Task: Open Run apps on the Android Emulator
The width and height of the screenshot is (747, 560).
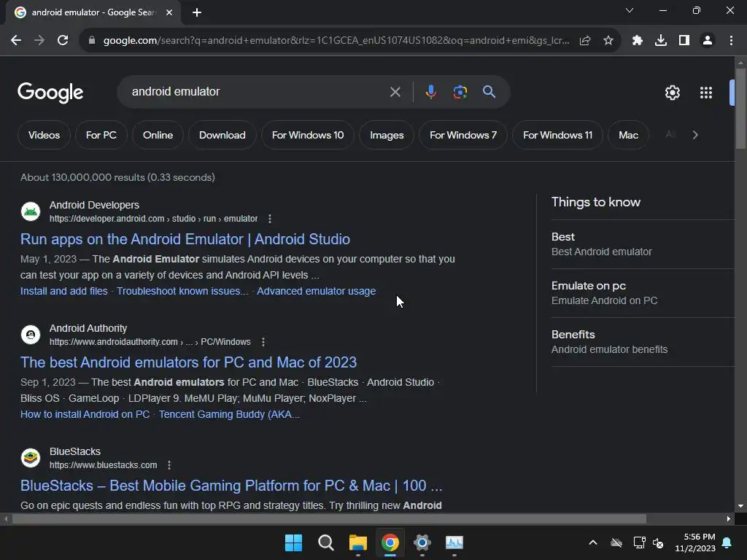Action: coord(185,239)
